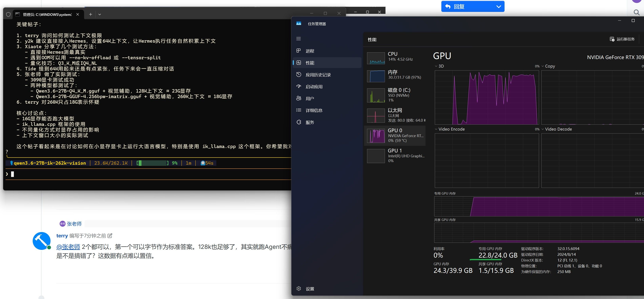Viewport: 644px width, 299px height.
Task: Click the 3D engine usage graph
Action: (487, 97)
